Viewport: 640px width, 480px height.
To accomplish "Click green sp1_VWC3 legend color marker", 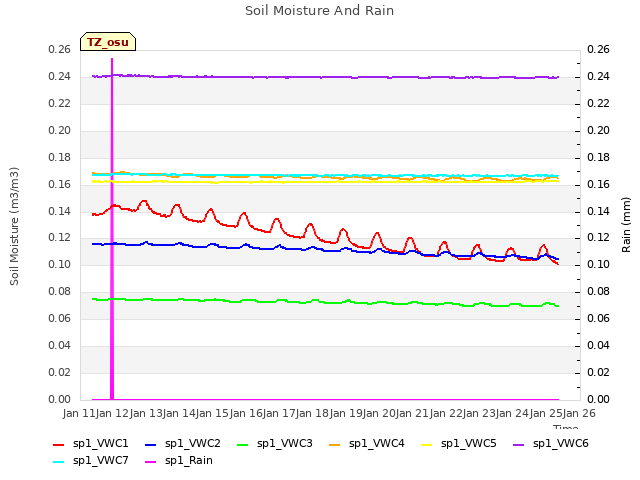I will click(243, 445).
